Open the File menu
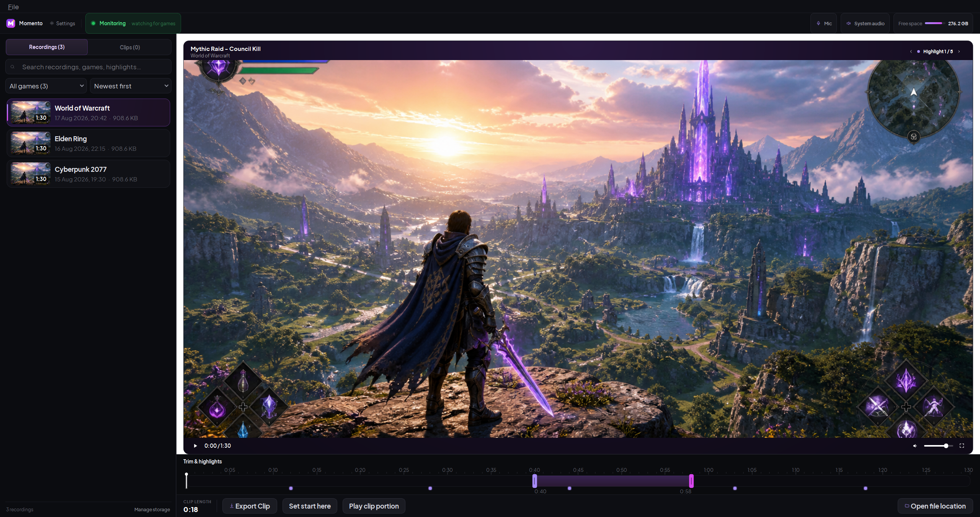 point(13,7)
